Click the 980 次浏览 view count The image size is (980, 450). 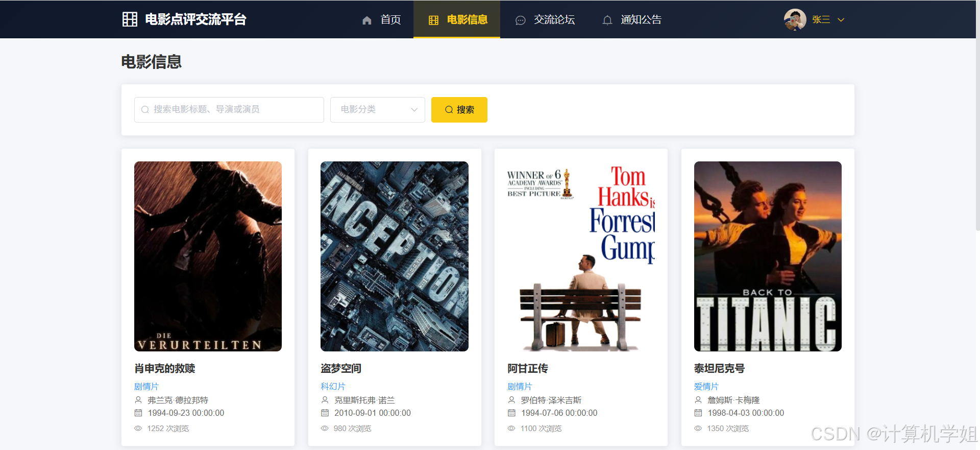point(353,429)
